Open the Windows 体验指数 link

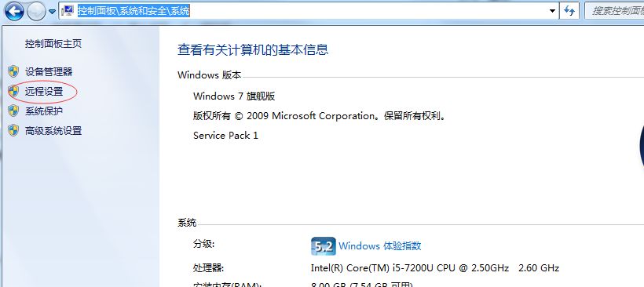point(380,246)
